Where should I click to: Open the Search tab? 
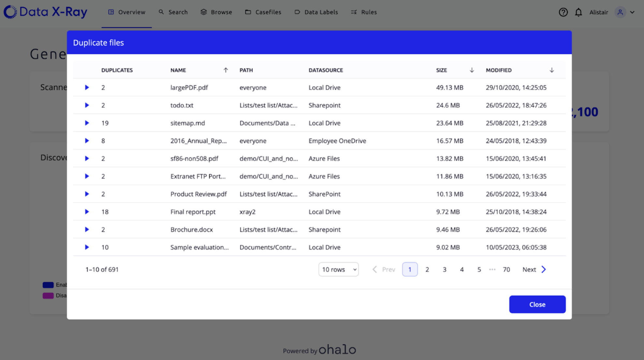pos(173,12)
